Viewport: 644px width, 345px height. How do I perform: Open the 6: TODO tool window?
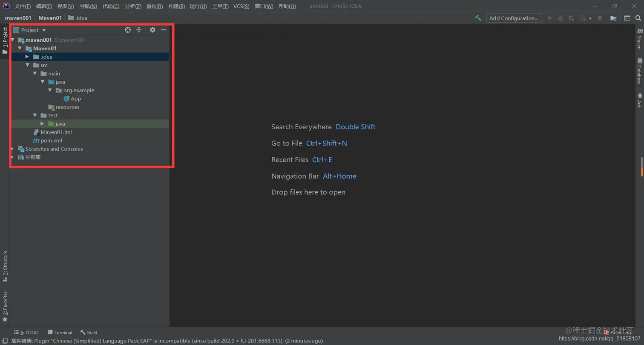point(26,333)
